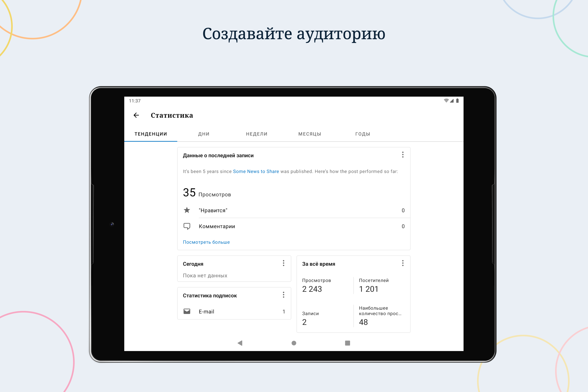Open the three-dot menu on Сегодня card
Screen dimensions: 588x392
coord(283,263)
